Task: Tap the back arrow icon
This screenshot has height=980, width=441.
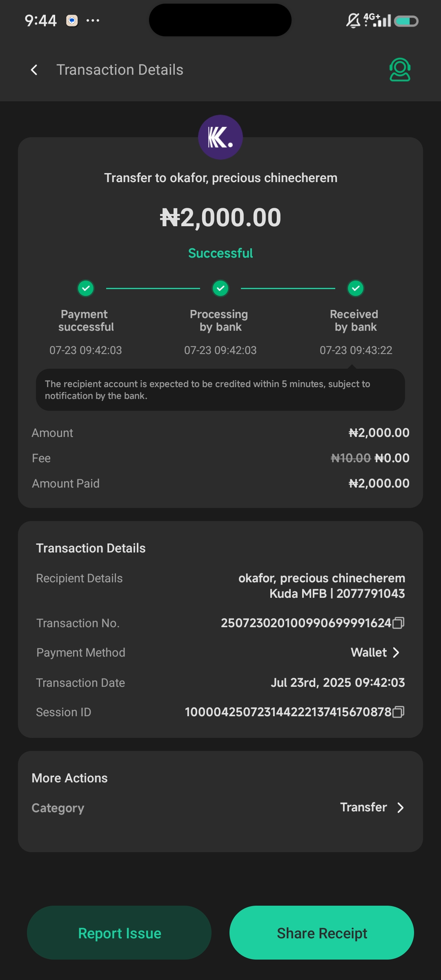Action: click(x=34, y=70)
